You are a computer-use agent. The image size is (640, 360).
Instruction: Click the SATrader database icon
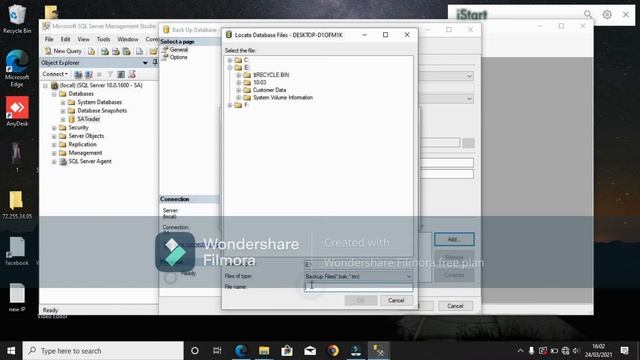tap(72, 119)
